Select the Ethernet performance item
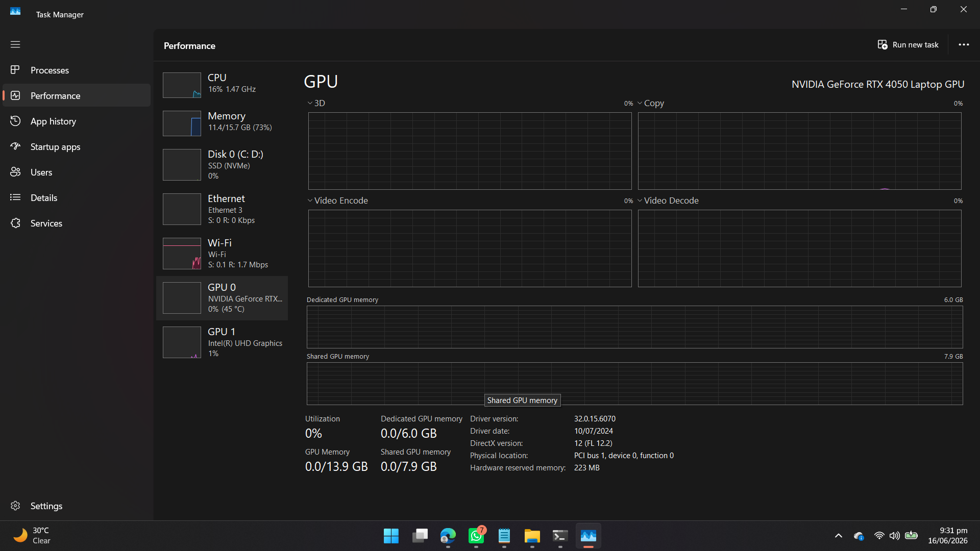The width and height of the screenshot is (980, 551). tap(222, 209)
